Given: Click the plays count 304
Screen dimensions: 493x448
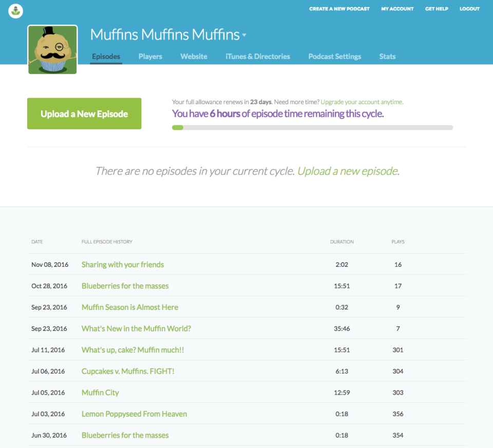Looking at the screenshot, I should click(397, 372).
